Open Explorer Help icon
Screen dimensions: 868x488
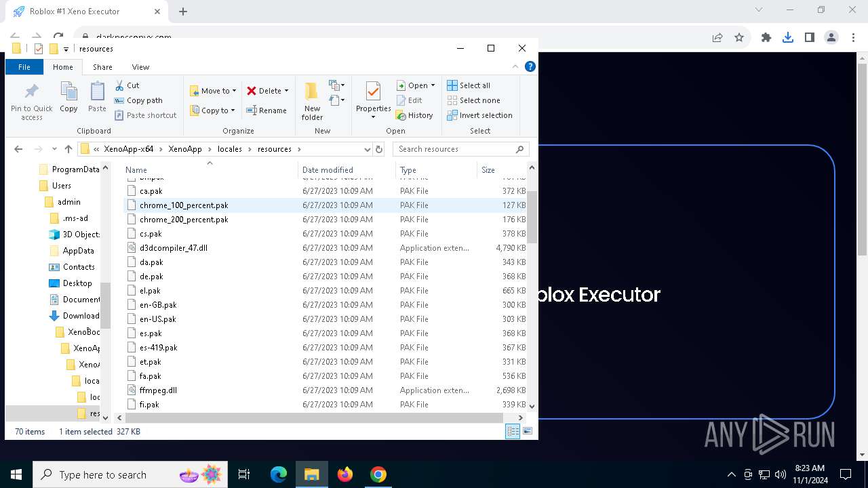pyautogui.click(x=530, y=66)
